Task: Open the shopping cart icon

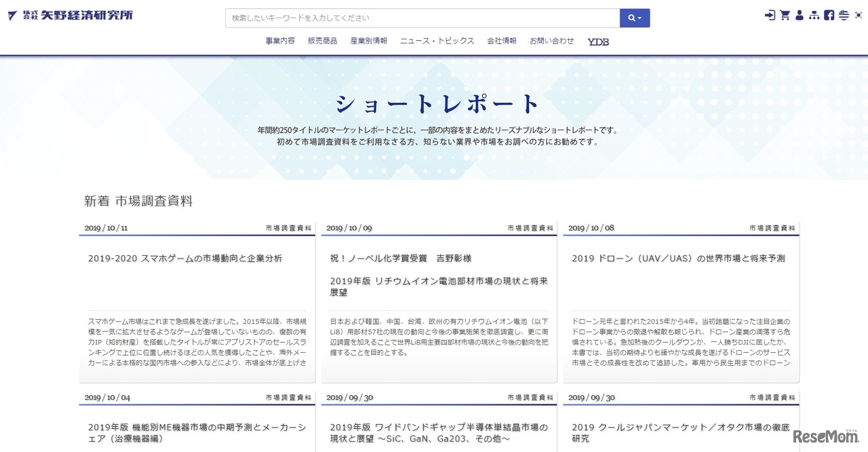Action: click(784, 14)
